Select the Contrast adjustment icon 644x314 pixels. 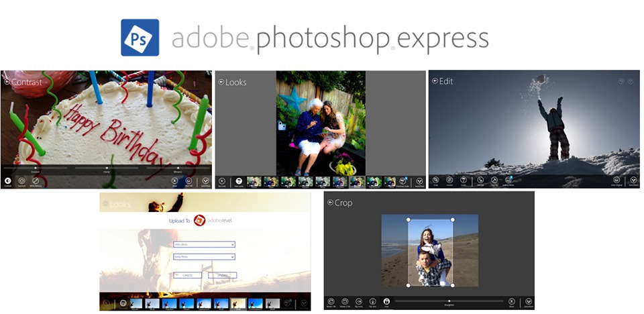[7, 181]
